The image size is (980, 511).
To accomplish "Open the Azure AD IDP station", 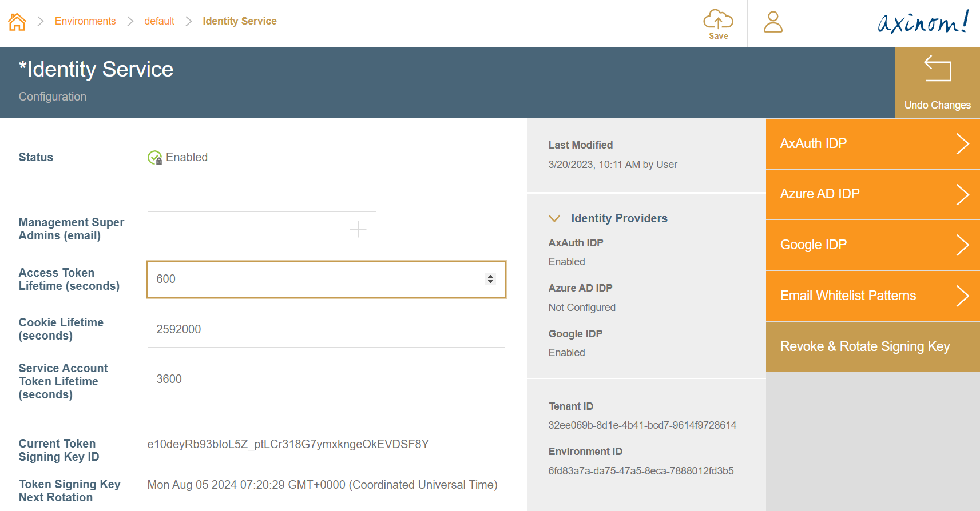I will (x=872, y=194).
